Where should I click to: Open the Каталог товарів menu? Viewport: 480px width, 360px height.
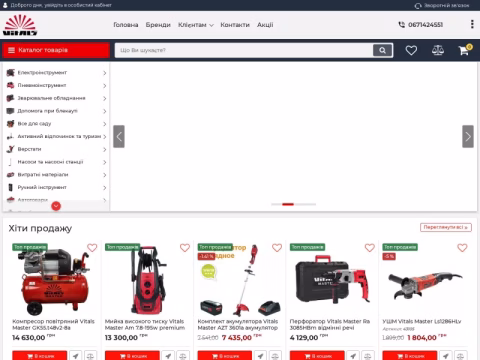[56, 50]
